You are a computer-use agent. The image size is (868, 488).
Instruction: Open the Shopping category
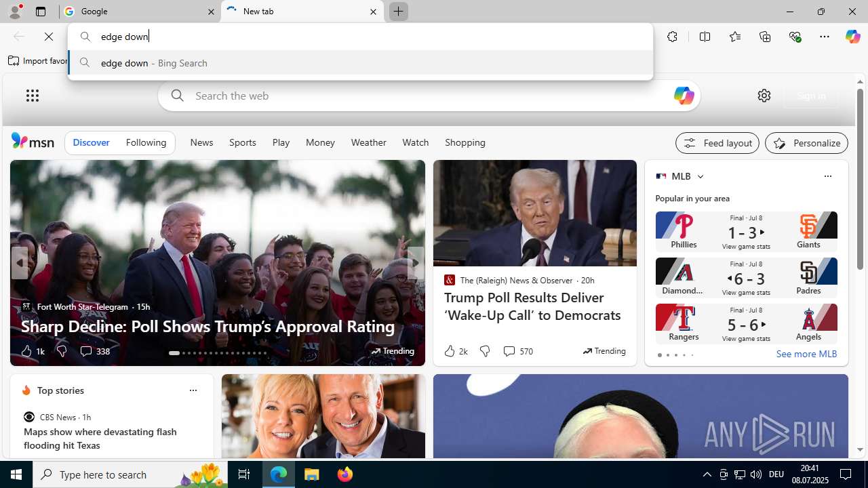(x=465, y=142)
